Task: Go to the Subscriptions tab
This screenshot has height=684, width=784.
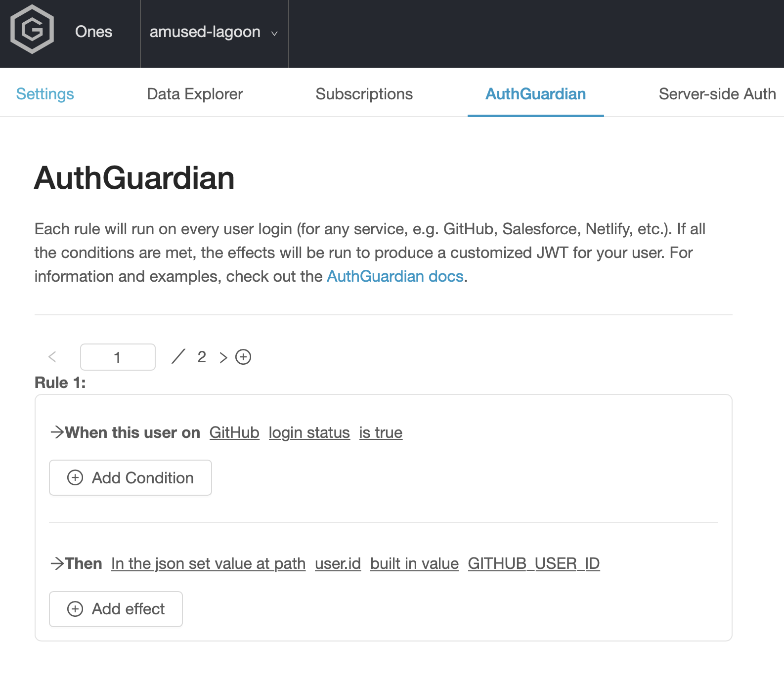Action: pyautogui.click(x=364, y=94)
